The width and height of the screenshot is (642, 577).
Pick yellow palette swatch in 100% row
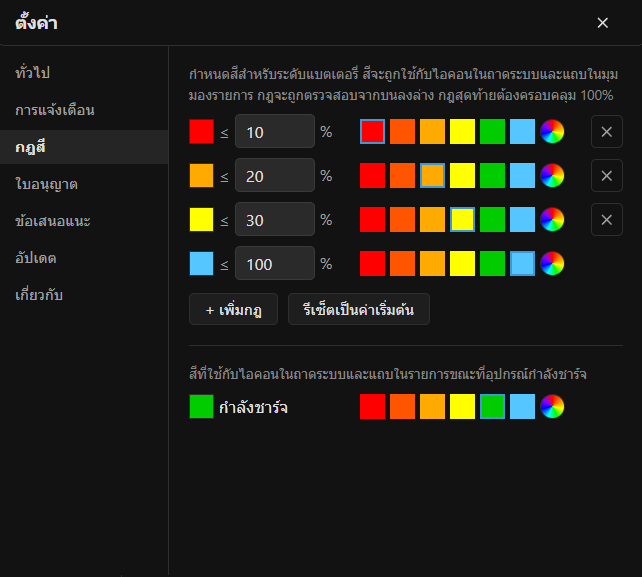coord(462,263)
